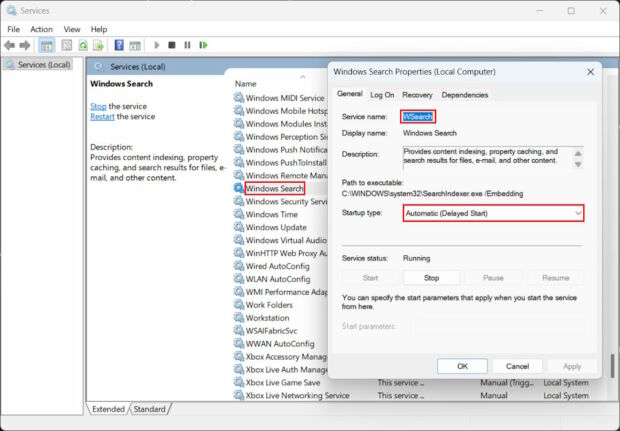
Task: Close the Windows Search Properties dialog
Action: pyautogui.click(x=590, y=72)
